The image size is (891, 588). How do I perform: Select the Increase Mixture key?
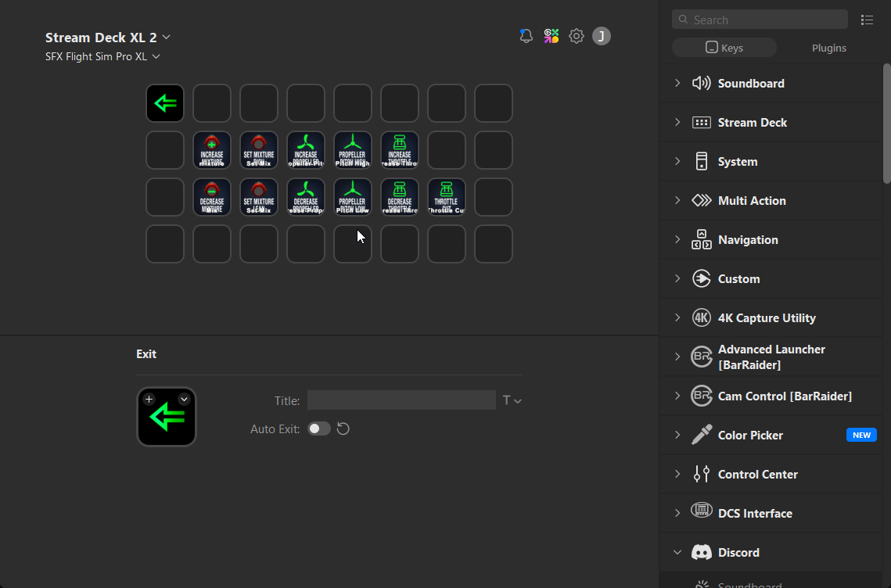pos(212,150)
